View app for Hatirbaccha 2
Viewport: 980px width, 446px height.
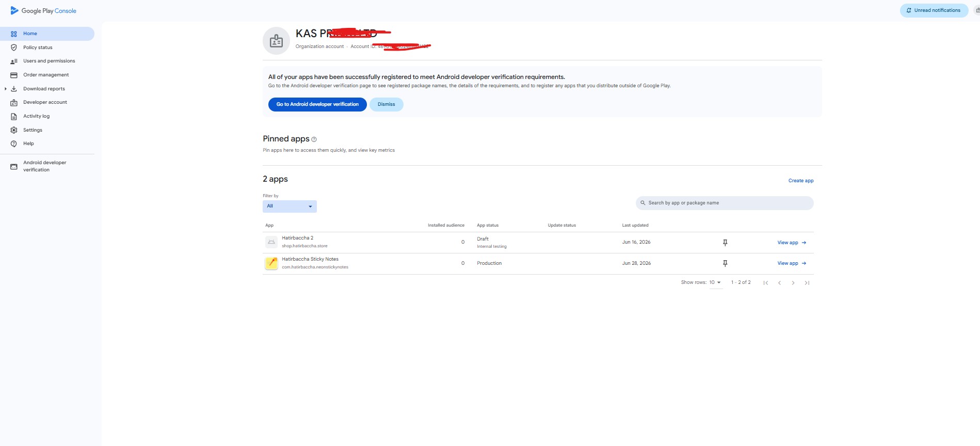click(x=792, y=243)
